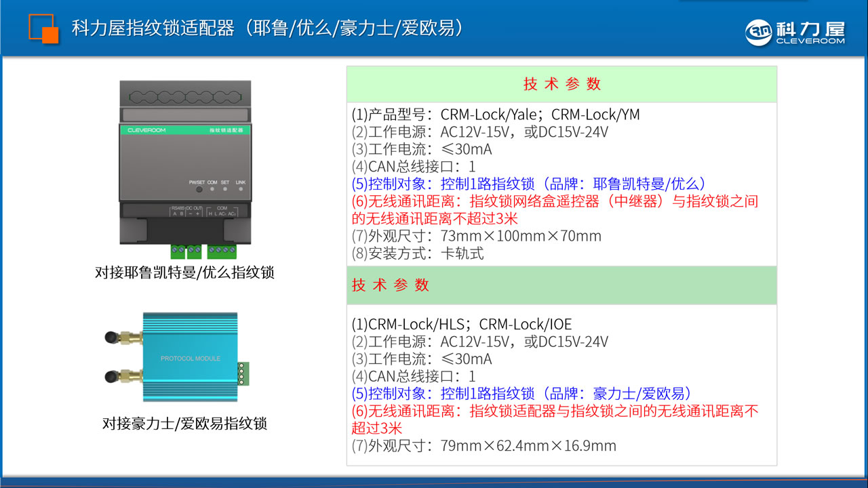The width and height of the screenshot is (868, 488).
Task: Select the red line mentioning 指纹锁适配器与指纹锁之间
Action: click(555, 411)
